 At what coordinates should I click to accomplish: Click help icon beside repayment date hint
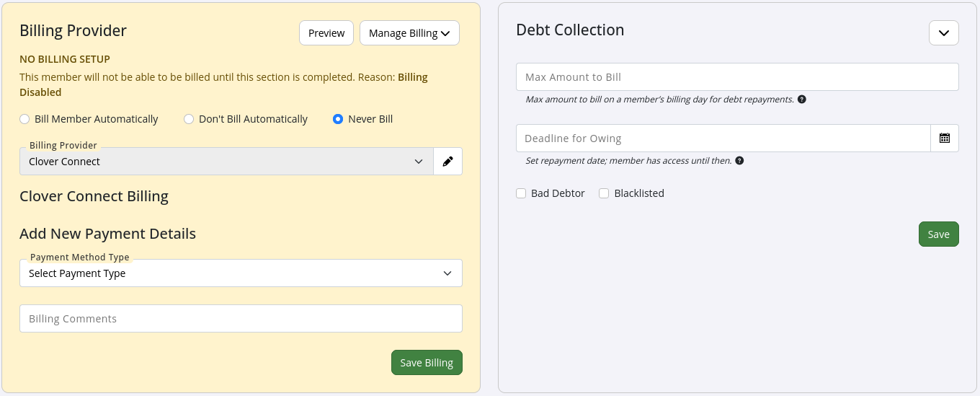click(739, 161)
